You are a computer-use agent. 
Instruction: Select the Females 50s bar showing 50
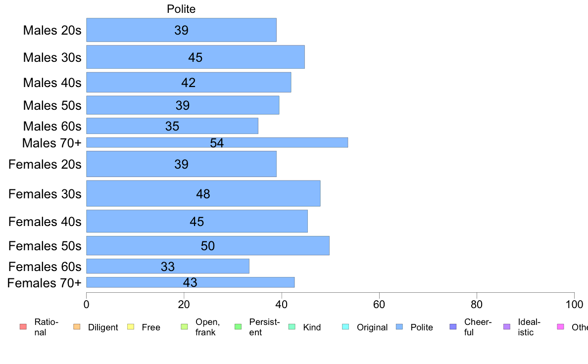208,245
